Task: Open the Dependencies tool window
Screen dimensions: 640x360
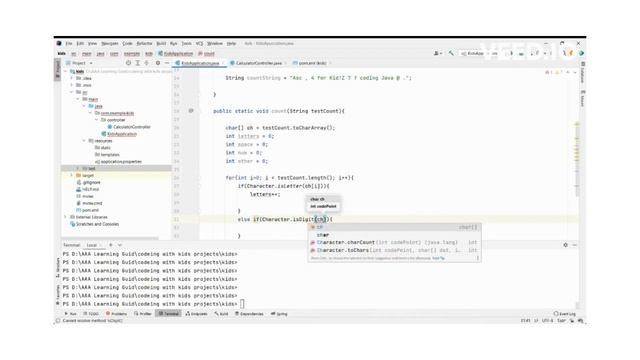Action: click(249, 314)
